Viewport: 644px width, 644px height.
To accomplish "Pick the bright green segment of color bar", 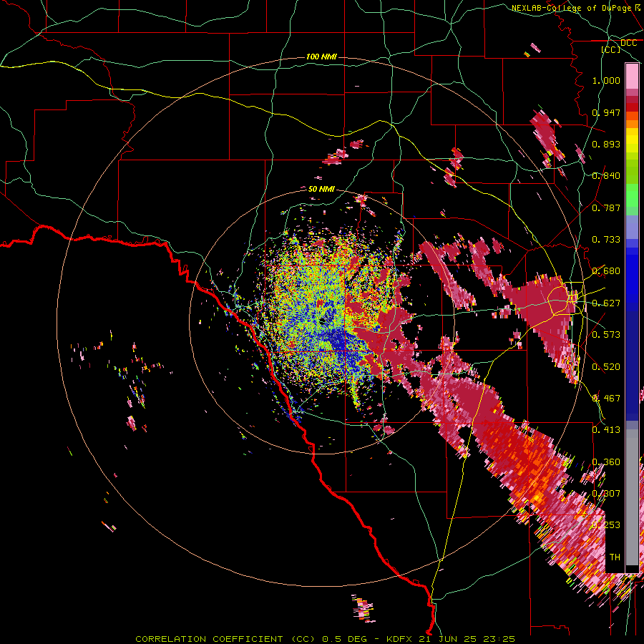I will 632,195.
